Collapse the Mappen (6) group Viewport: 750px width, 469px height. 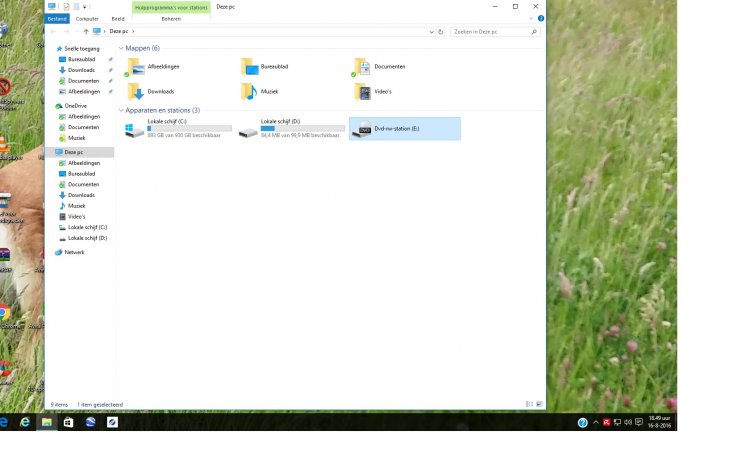pyautogui.click(x=121, y=48)
